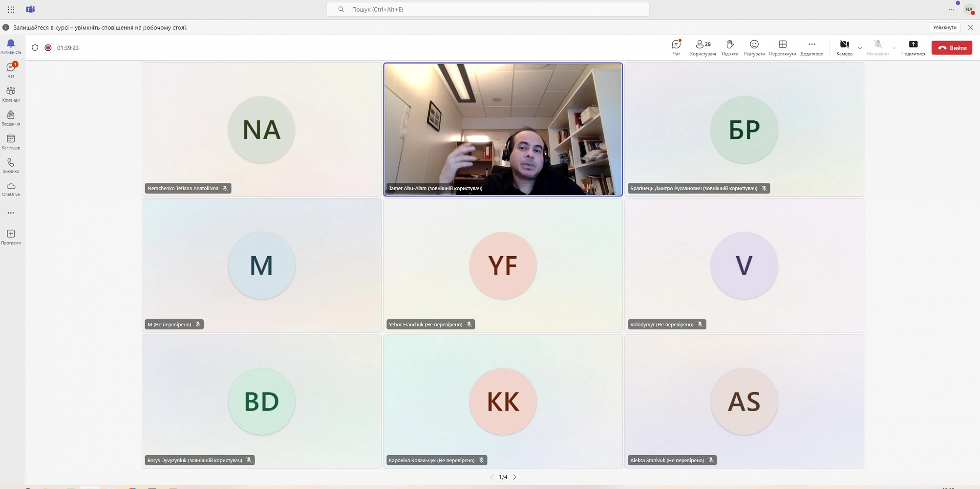The width and height of the screenshot is (980, 489).
Task: Select Tamer Abu-Alam video tile
Action: (x=503, y=129)
